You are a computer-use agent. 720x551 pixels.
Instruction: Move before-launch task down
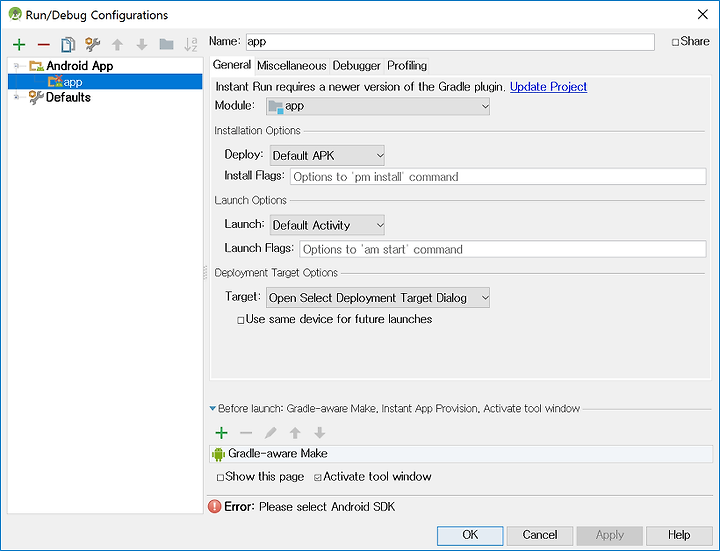(320, 433)
